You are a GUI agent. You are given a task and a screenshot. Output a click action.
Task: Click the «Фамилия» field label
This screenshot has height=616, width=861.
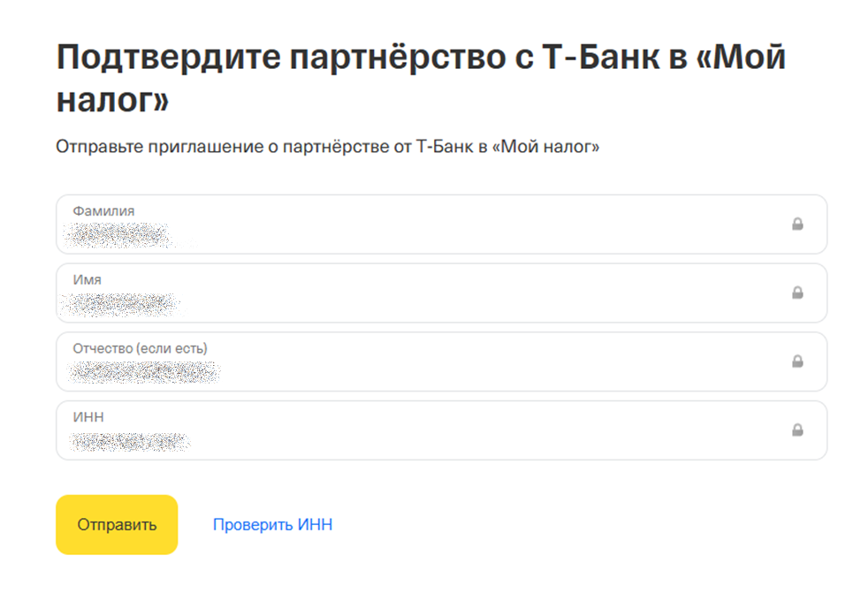103,211
